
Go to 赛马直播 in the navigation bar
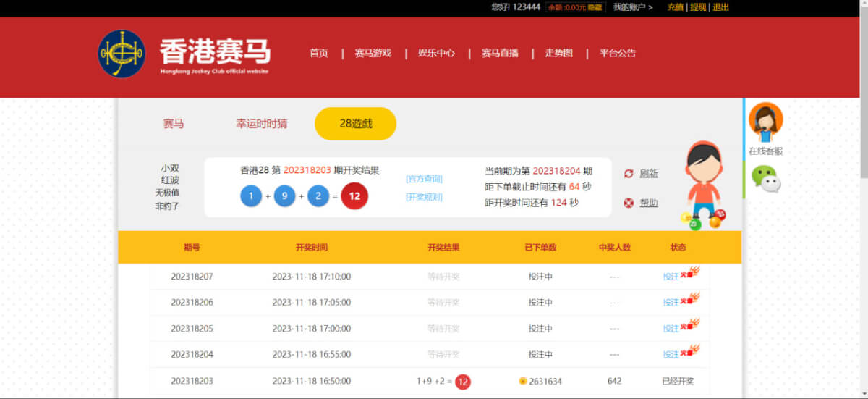(500, 54)
